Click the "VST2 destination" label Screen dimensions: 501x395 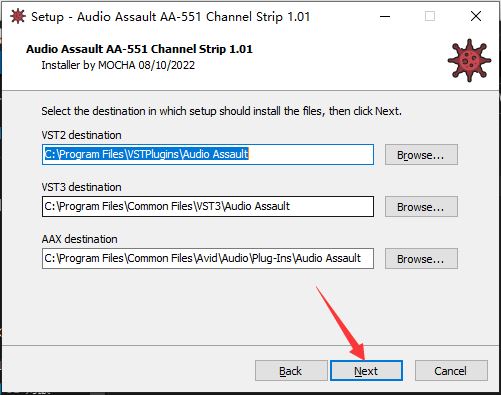(x=81, y=135)
